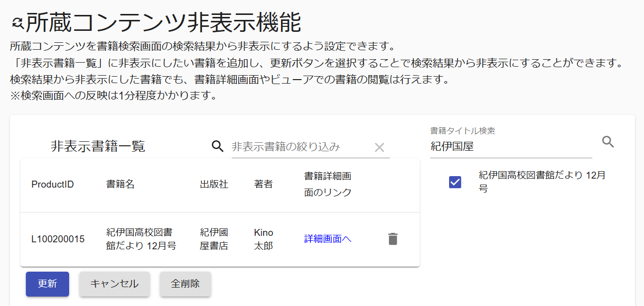Click the 著者 column header

[x=263, y=185]
